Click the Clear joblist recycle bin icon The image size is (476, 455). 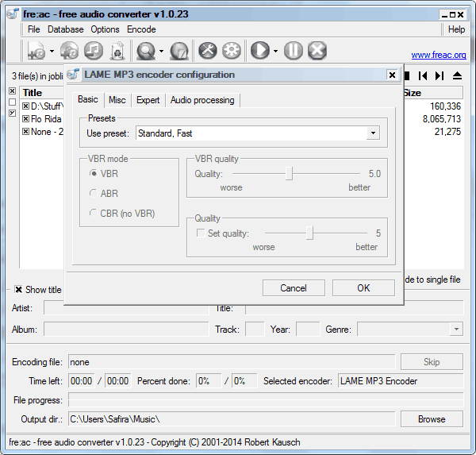pyautogui.click(x=117, y=51)
